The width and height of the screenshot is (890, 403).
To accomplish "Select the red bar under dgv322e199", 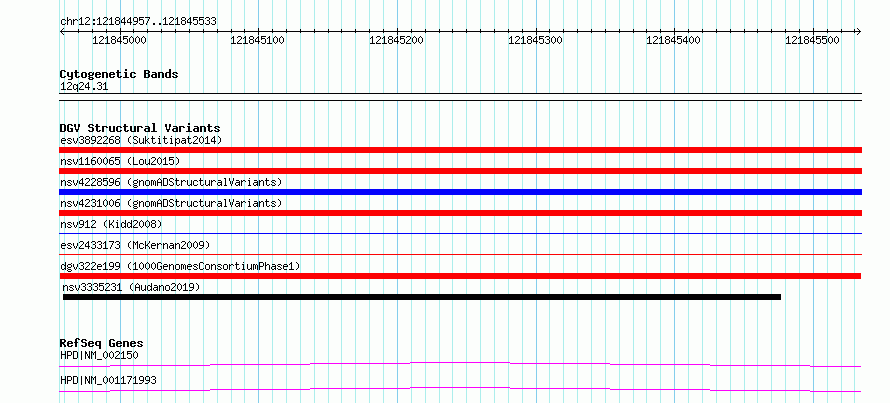I will [460, 276].
